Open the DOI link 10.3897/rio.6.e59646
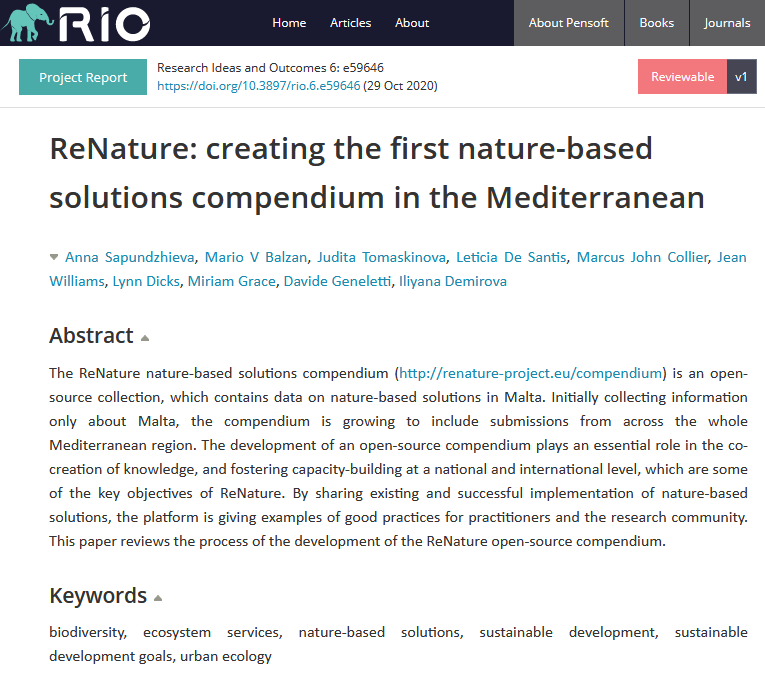765x683 pixels. tap(259, 86)
